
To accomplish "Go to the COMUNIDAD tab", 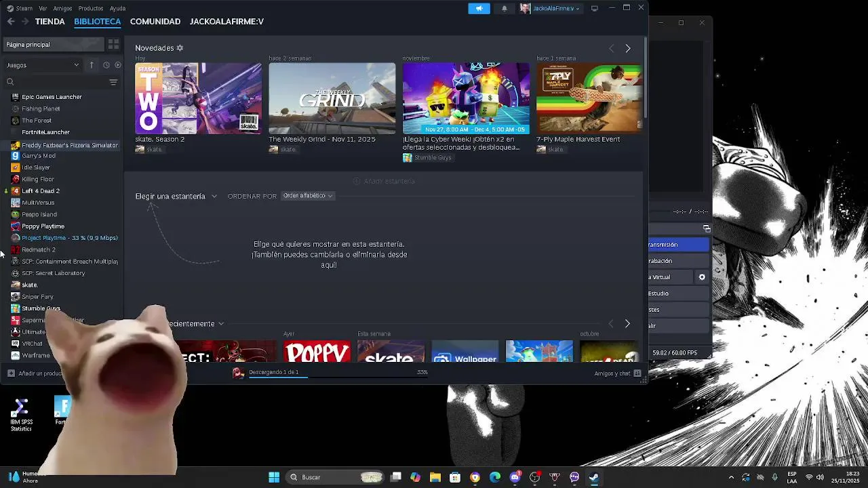I will click(155, 22).
